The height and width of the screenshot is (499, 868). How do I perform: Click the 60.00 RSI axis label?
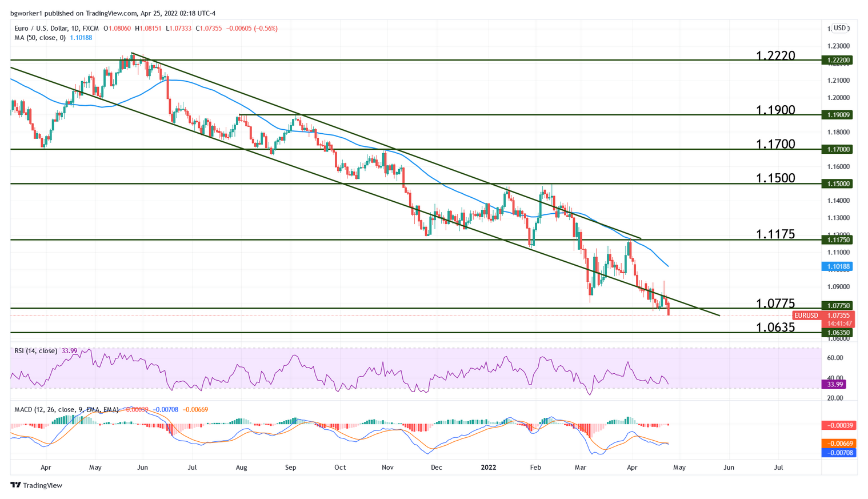click(x=835, y=358)
